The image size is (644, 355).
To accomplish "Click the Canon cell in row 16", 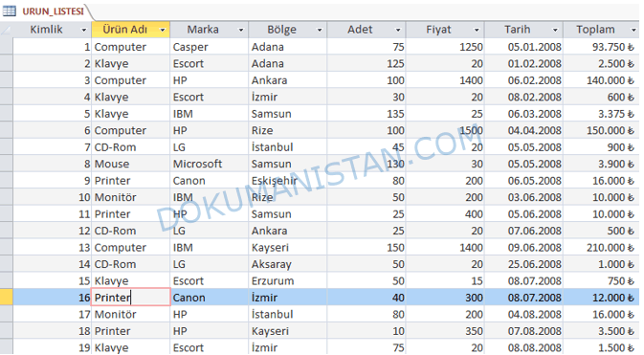I will pos(209,297).
